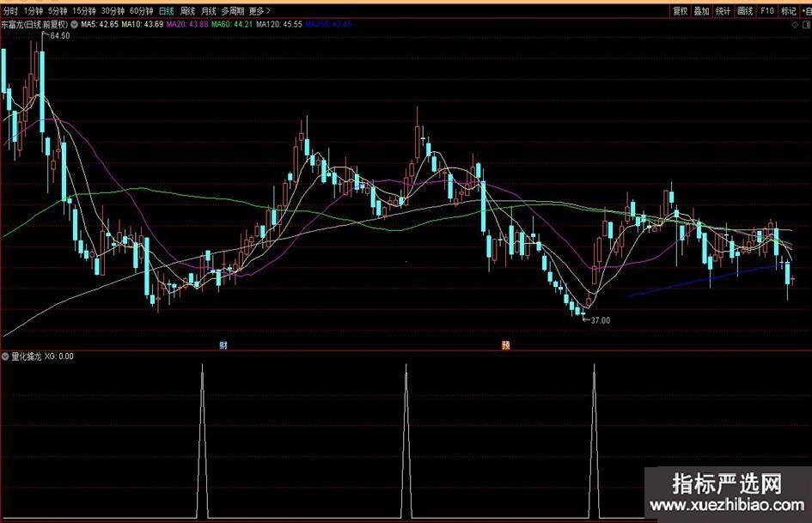Image resolution: width=812 pixels, height=523 pixels.
Task: Add stock to watchlist via +自 button
Action: tap(806, 11)
